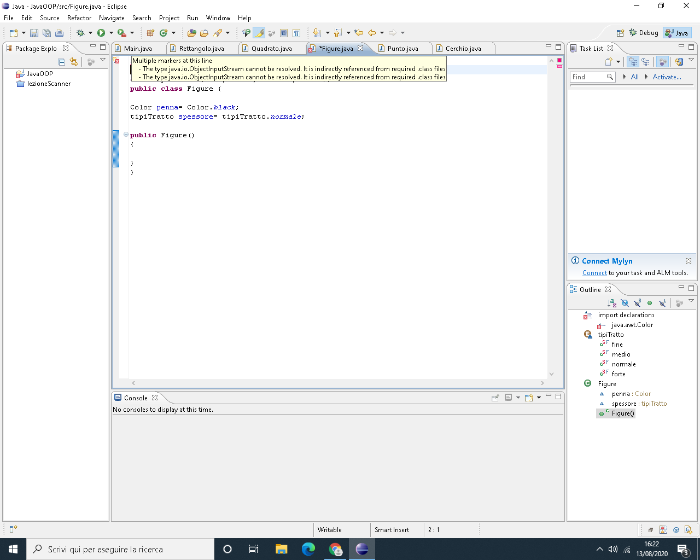The height and width of the screenshot is (560, 700).
Task: Open the Source menu
Action: 49,18
